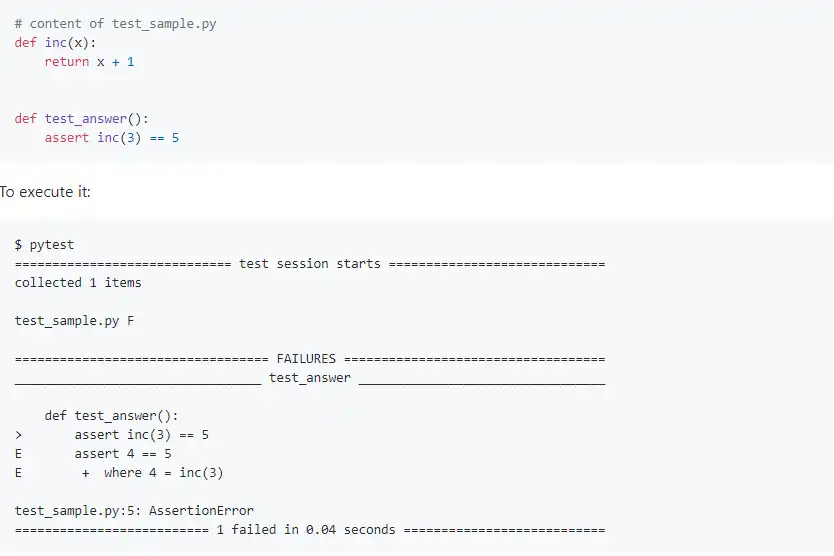The image size is (834, 556).
Task: Click the "test_sample.py F" result line
Action: pos(75,321)
